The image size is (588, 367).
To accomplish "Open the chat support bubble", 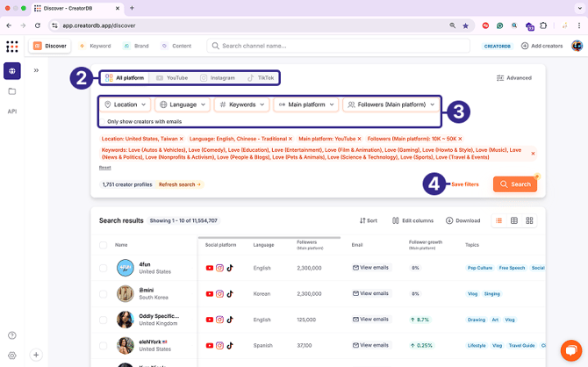I will tap(571, 350).
